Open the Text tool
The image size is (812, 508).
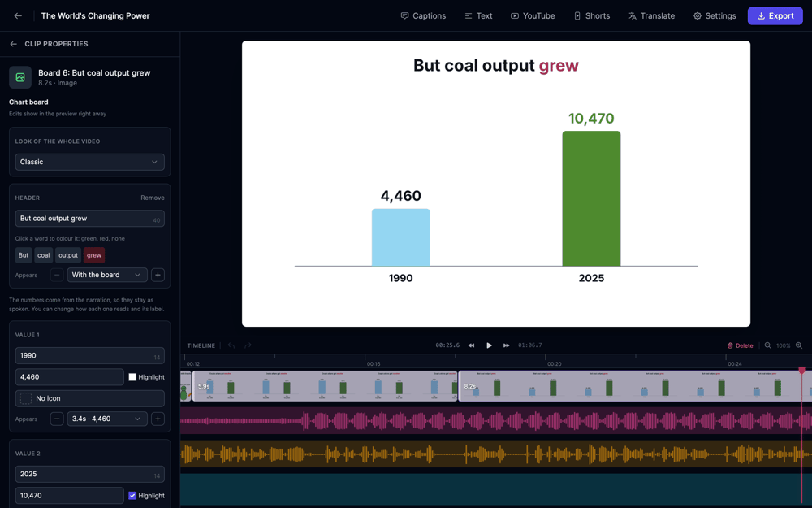478,16
